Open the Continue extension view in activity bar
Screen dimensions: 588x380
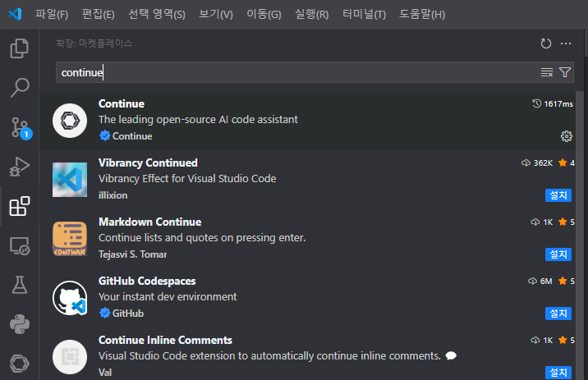point(19,364)
